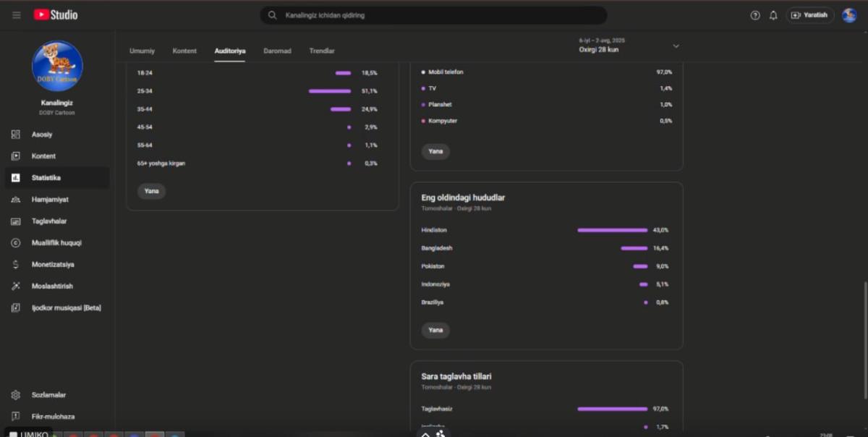The image size is (868, 437).
Task: Focus the Kanalingiz ichidan qidiring search field
Action: tap(434, 15)
